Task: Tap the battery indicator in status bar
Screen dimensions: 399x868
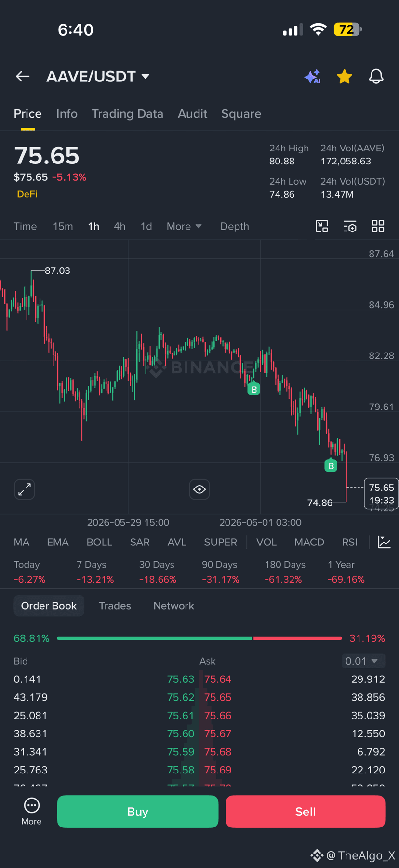Action: [347, 29]
